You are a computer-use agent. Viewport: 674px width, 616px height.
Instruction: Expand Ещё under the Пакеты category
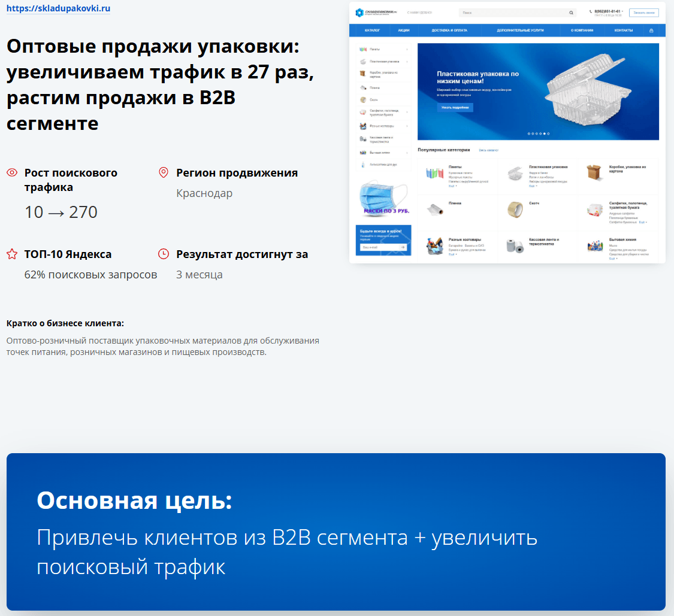click(451, 186)
